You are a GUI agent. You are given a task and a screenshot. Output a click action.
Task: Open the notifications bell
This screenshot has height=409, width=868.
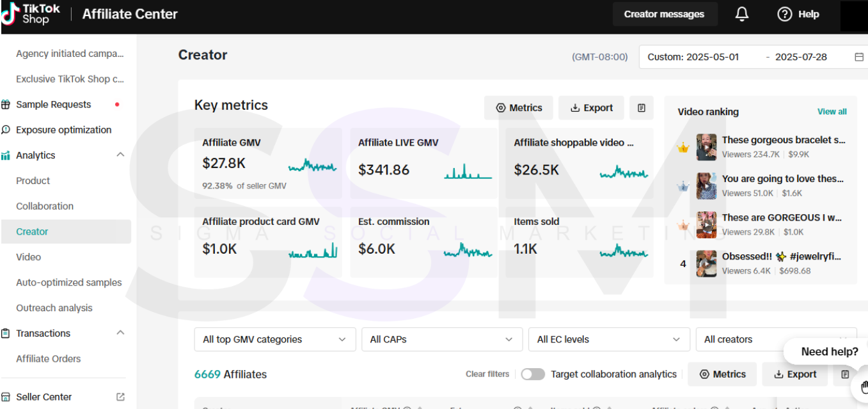[742, 14]
